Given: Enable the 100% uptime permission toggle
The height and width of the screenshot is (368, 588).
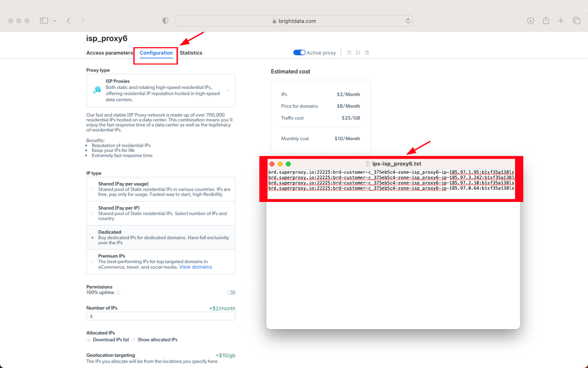Looking at the screenshot, I should pos(230,291).
